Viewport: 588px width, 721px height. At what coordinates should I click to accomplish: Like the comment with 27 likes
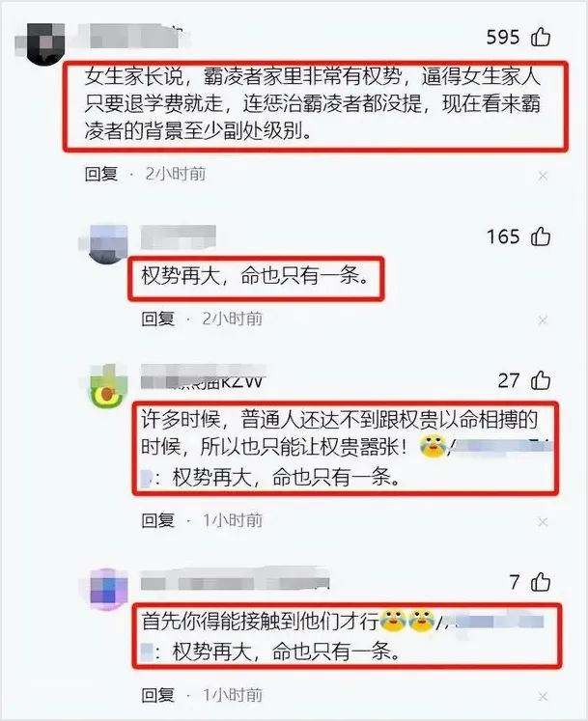pyautogui.click(x=541, y=380)
